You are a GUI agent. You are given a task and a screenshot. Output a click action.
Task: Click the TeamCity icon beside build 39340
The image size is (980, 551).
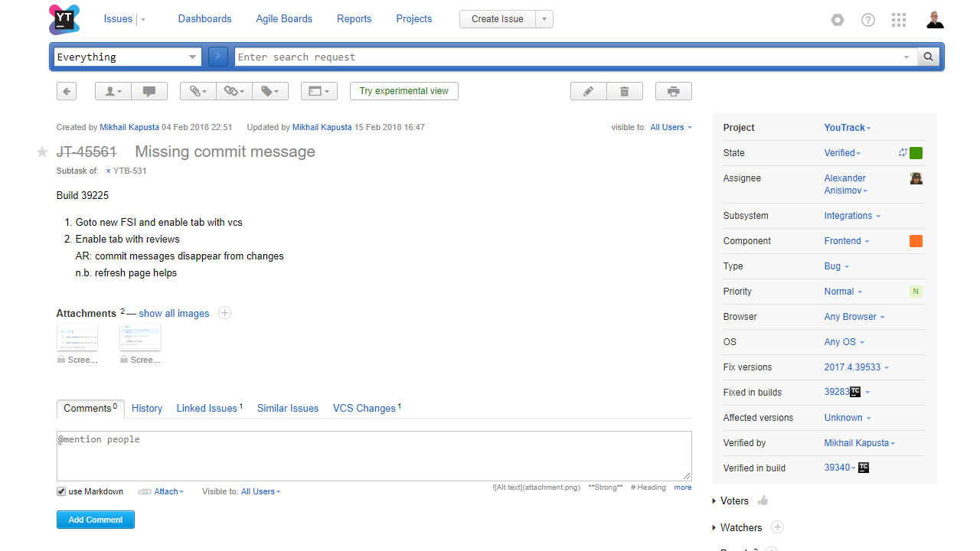(864, 467)
